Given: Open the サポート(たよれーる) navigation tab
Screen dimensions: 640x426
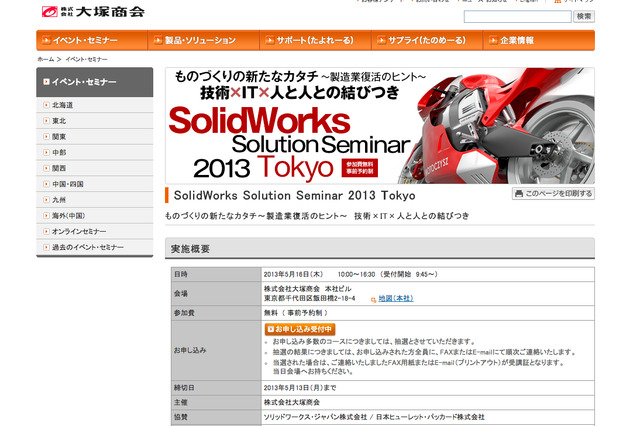Looking at the screenshot, I should pyautogui.click(x=316, y=40).
